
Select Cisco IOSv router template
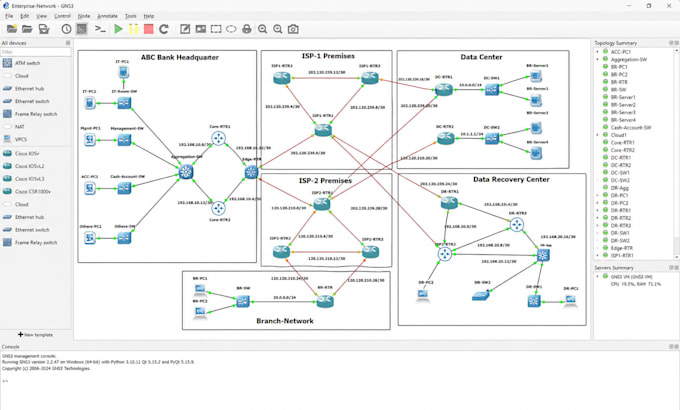[26, 153]
